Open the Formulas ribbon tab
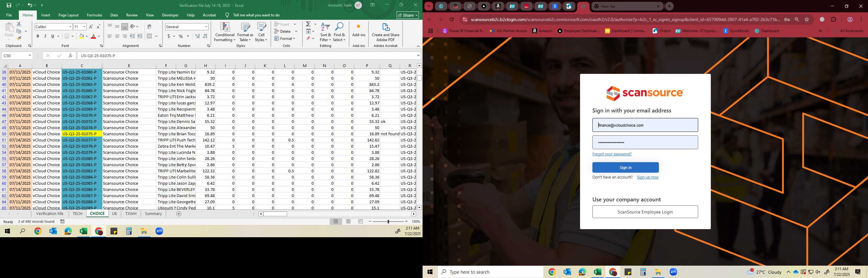Screen dimensions: 868x278 coord(94,15)
